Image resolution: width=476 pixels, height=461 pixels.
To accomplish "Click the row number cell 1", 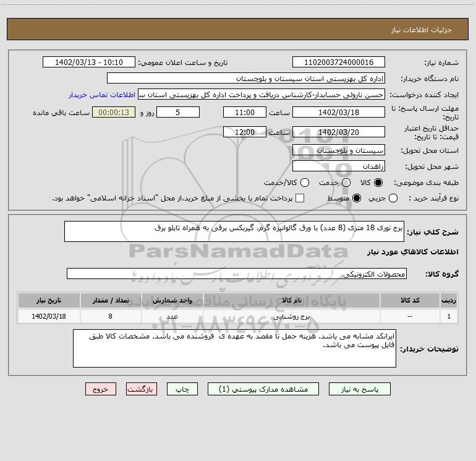I will 449,316.
